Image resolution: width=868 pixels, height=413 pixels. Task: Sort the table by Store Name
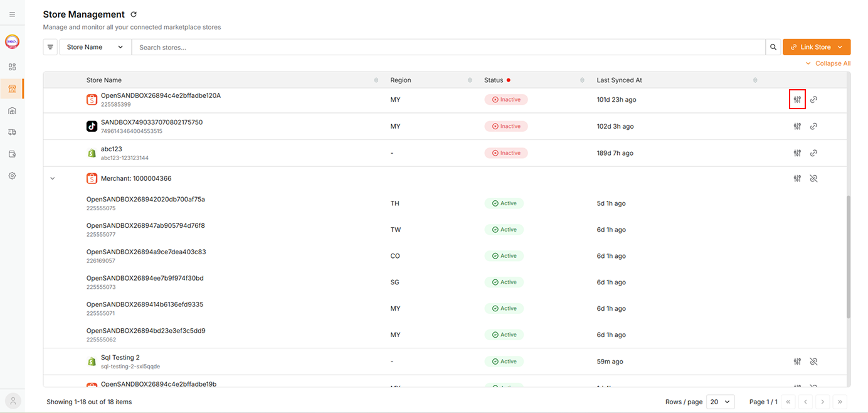[376, 80]
